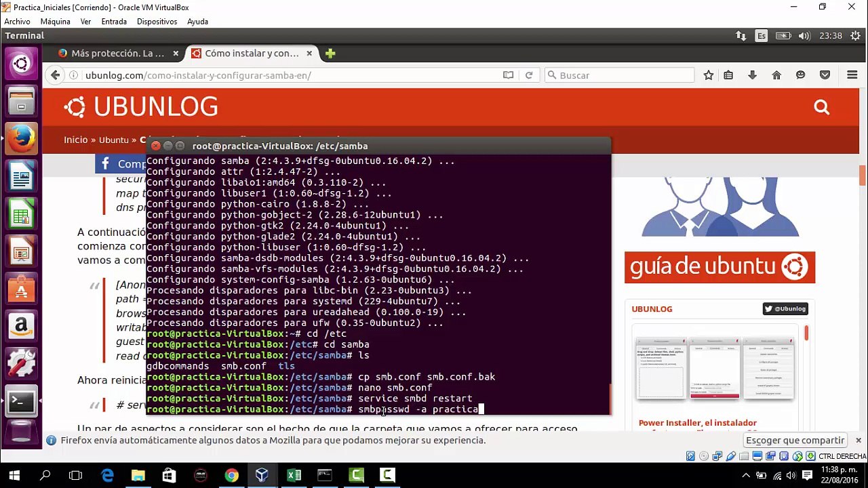The height and width of the screenshot is (488, 868).
Task: Click the terminal window scrollbar
Action: [608, 399]
